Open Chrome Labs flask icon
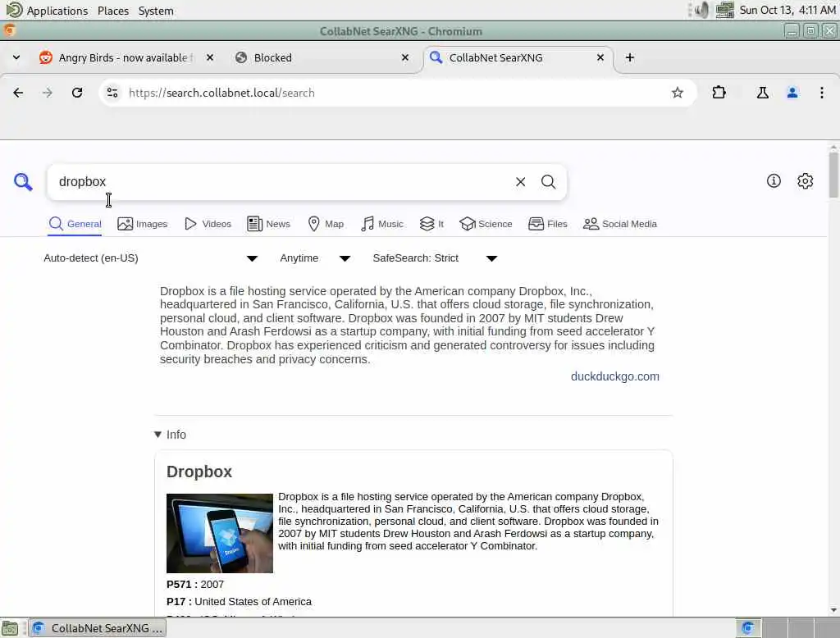 [762, 93]
